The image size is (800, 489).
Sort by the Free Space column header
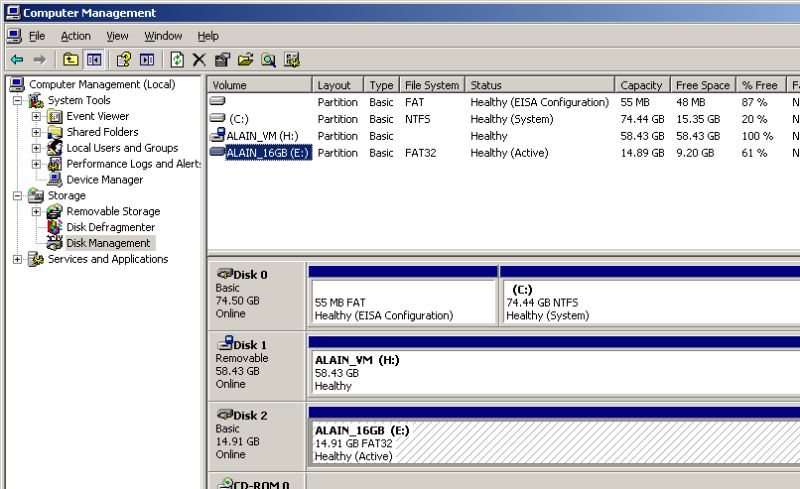[703, 85]
